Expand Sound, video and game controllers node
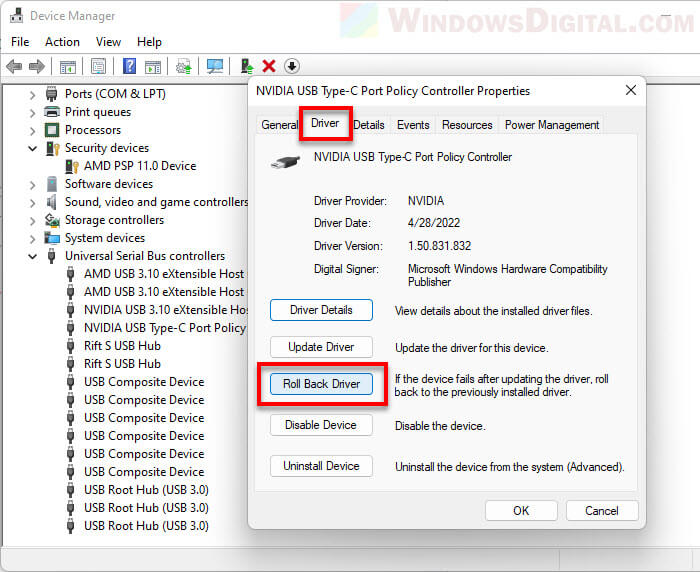700x572 pixels. point(33,202)
